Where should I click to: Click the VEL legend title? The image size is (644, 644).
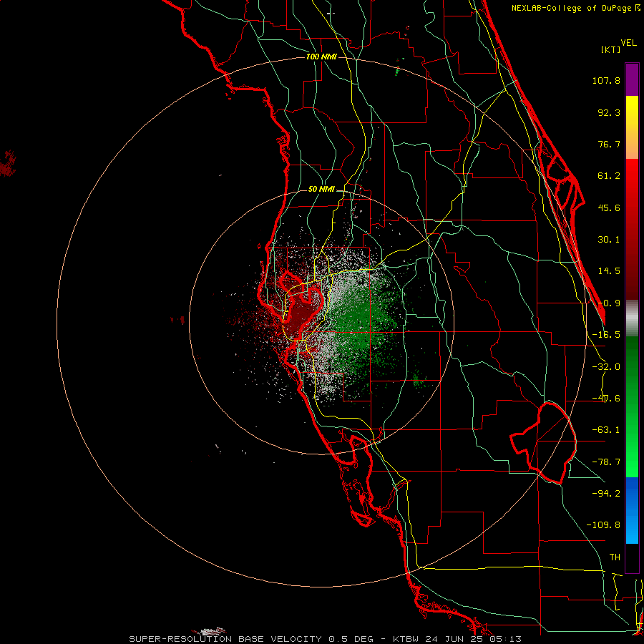[x=628, y=43]
